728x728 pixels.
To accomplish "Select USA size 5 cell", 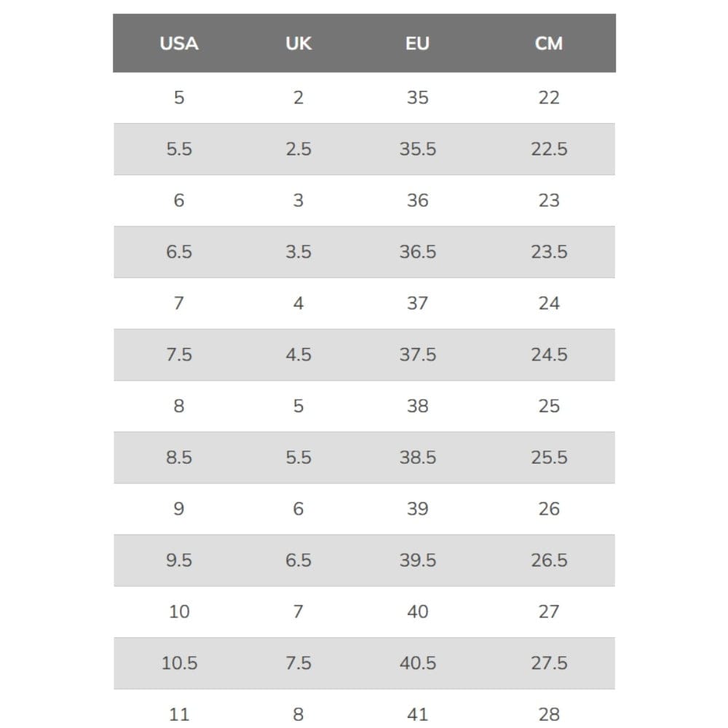I will point(179,98).
